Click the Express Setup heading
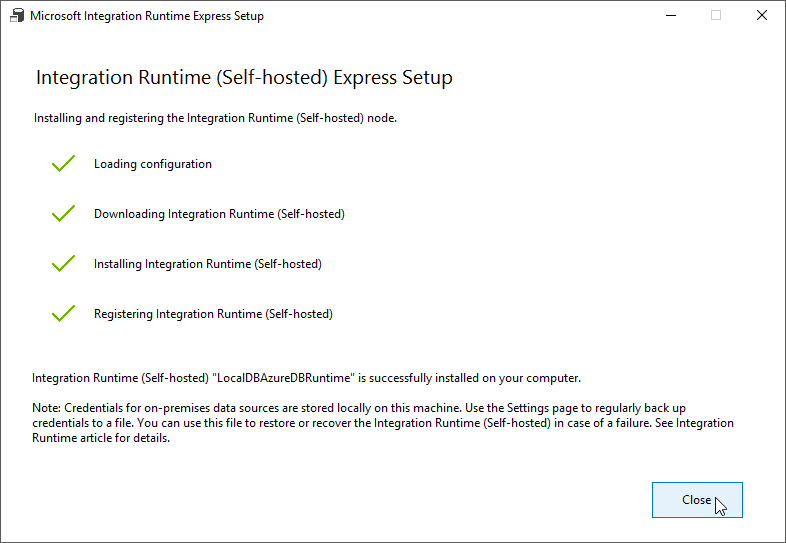This screenshot has width=786, height=543. (x=244, y=78)
